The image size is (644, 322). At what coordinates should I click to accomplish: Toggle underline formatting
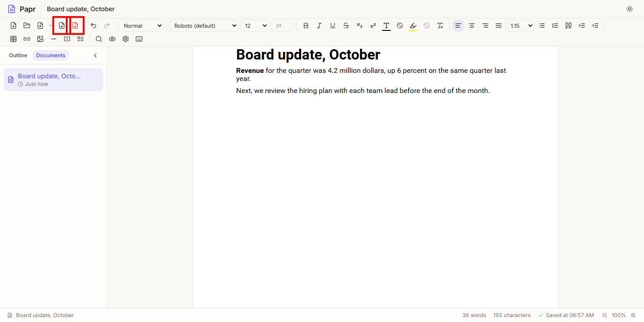pyautogui.click(x=333, y=25)
